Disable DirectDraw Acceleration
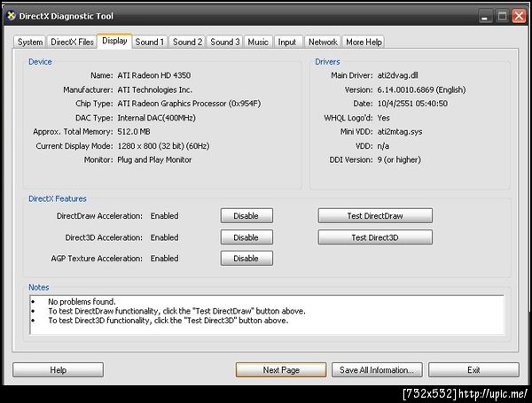This screenshot has width=532, height=403. [246, 216]
